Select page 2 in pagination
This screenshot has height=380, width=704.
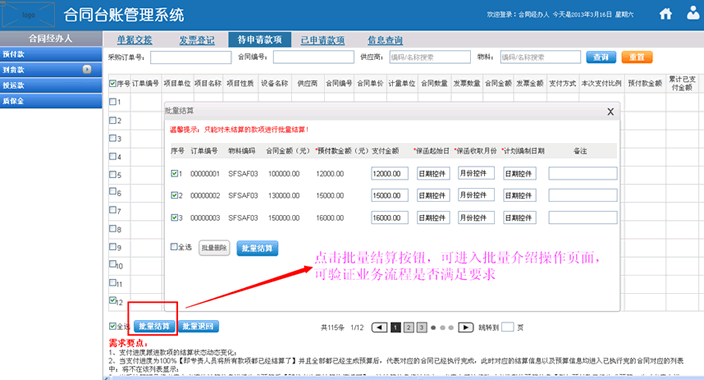coord(409,327)
